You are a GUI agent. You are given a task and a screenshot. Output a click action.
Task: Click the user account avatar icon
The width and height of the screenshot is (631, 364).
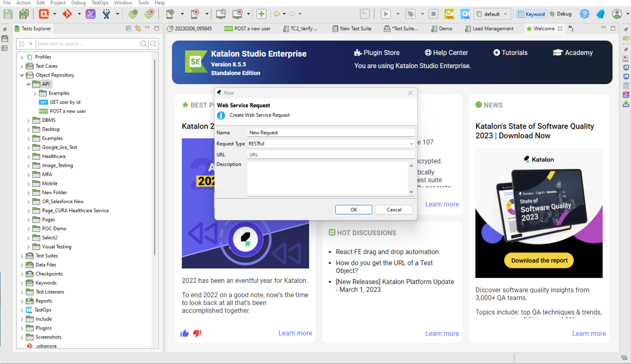[x=617, y=14]
